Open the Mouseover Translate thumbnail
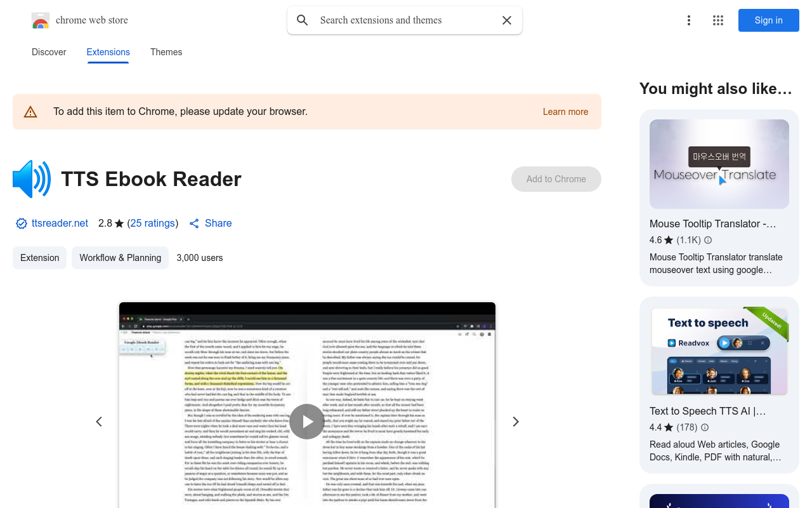Viewport: 812px width, 508px height. pyautogui.click(x=719, y=164)
